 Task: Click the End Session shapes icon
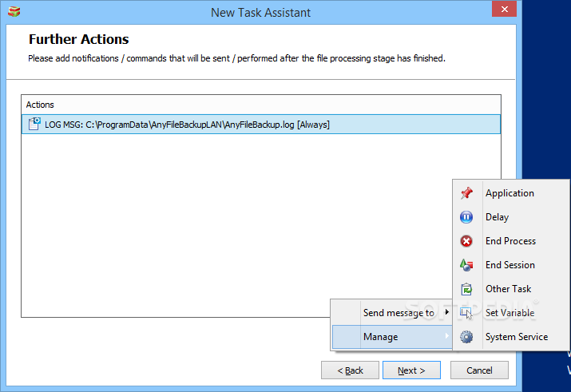(466, 265)
